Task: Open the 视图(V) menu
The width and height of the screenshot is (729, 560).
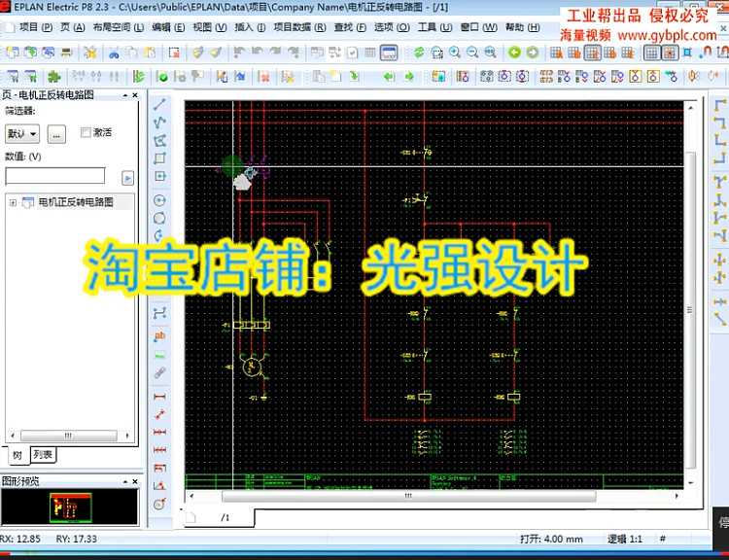Action: tap(210, 27)
